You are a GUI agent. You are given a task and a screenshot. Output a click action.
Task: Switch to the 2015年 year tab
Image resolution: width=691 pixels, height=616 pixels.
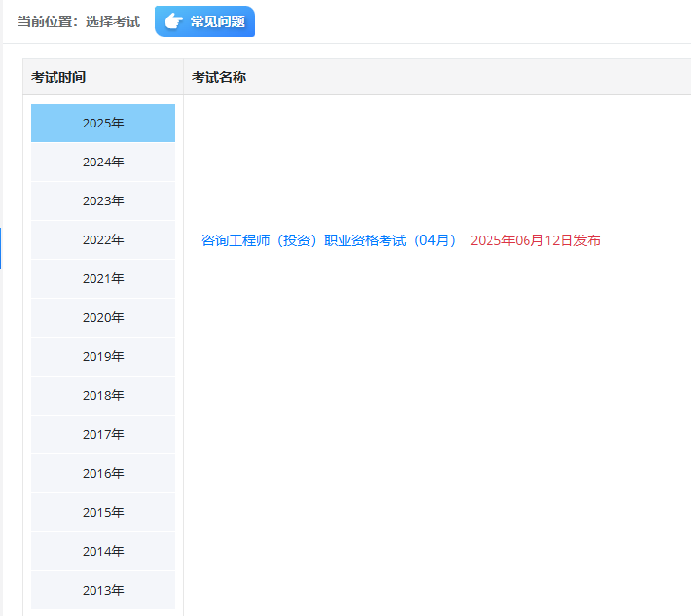pyautogui.click(x=103, y=513)
